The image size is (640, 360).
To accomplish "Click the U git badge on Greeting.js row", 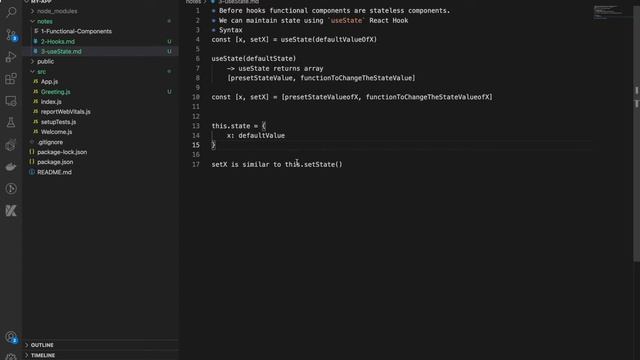I will click(x=169, y=92).
